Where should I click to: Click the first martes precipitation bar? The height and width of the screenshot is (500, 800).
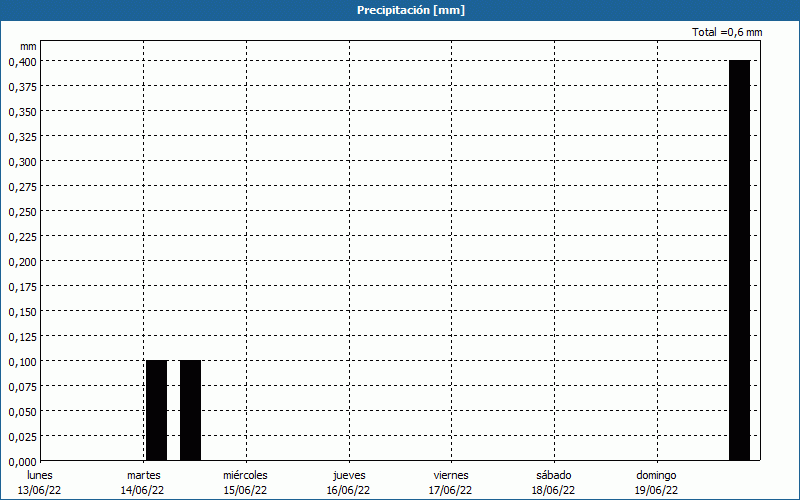(157, 410)
